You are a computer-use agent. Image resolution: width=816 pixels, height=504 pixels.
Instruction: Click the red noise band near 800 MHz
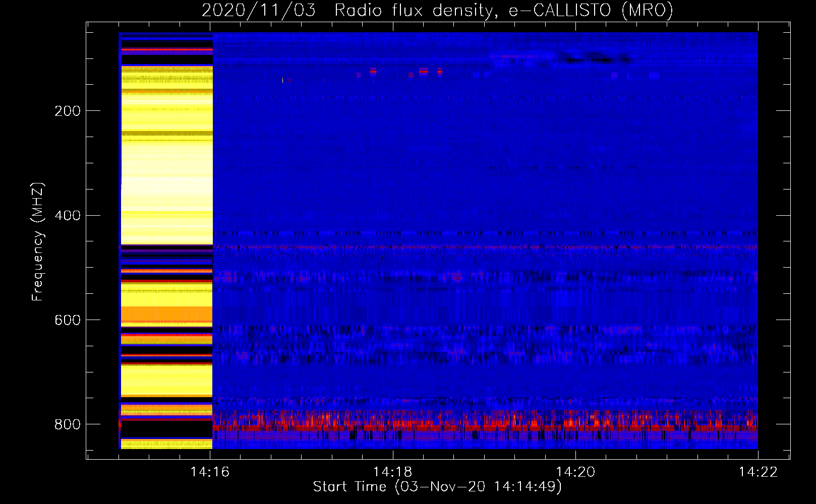click(x=485, y=421)
